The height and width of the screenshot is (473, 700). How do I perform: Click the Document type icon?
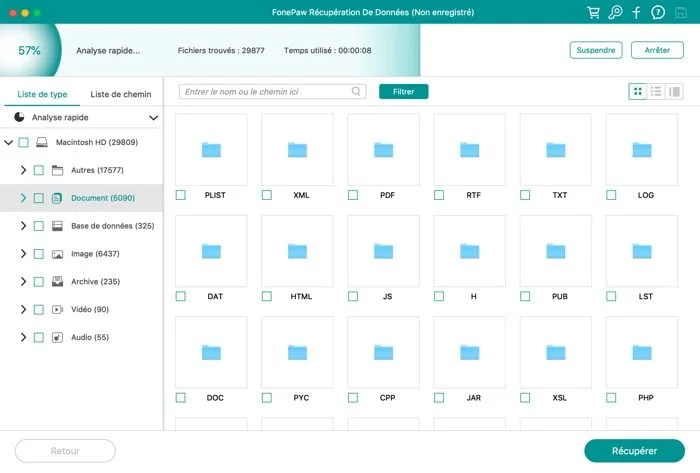[57, 198]
